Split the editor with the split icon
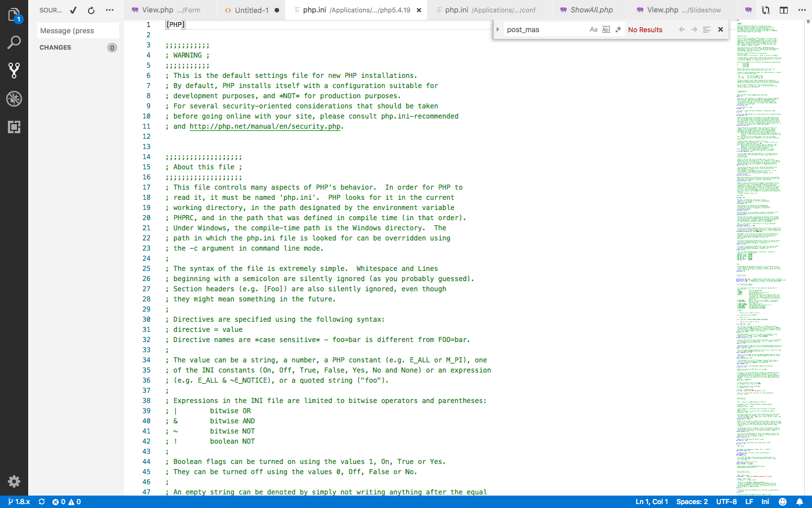Viewport: 812px width, 508px height. pyautogui.click(x=784, y=10)
